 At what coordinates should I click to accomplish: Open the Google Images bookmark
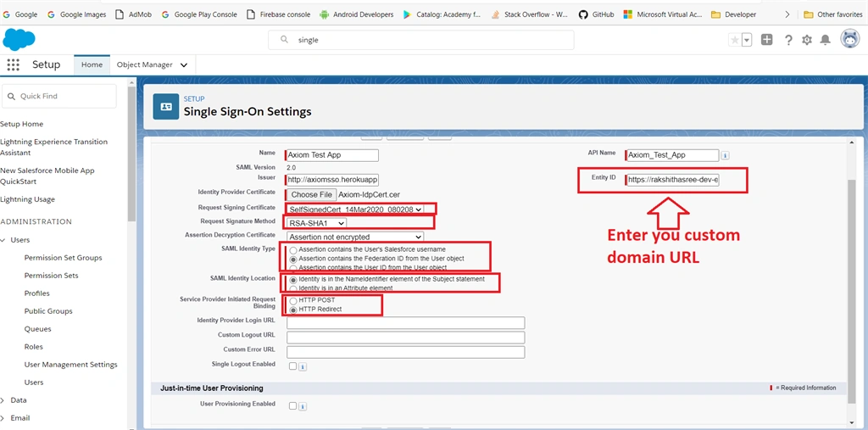(77, 14)
